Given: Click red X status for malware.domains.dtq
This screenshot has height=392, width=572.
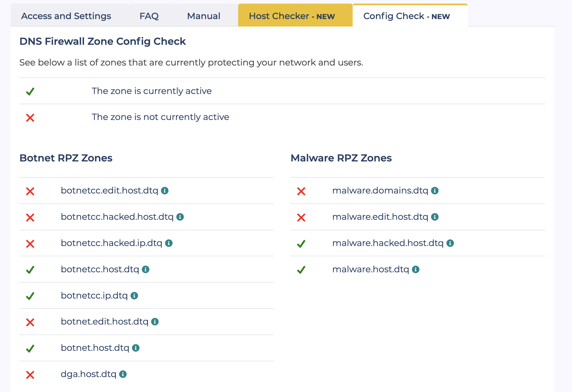Looking at the screenshot, I should point(301,191).
